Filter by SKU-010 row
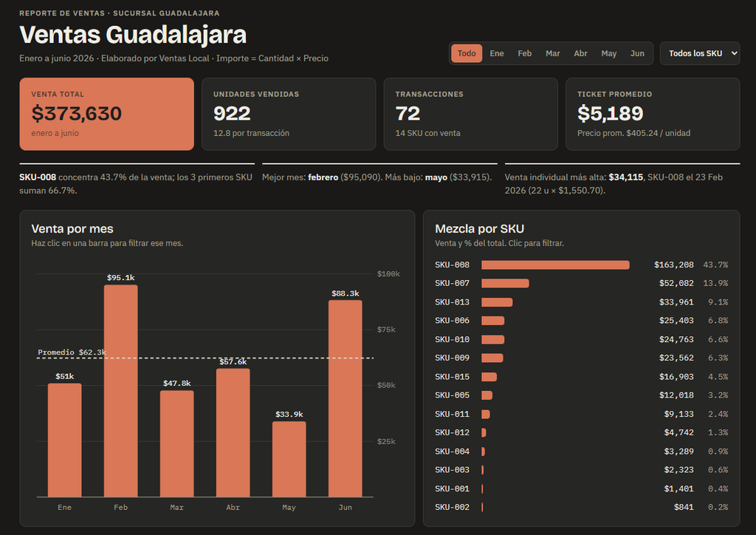Screen dimensions: 756x535 tap(582, 339)
